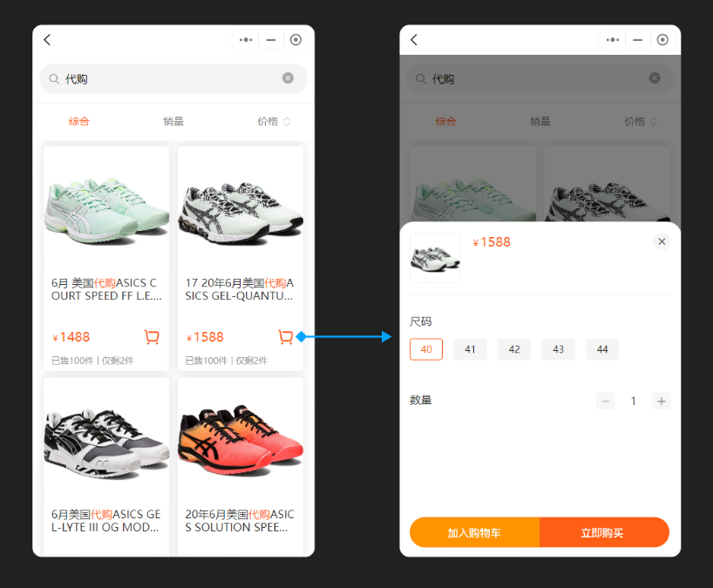Open the black-white GEL-LYTE III shoe image
This screenshot has width=713, height=588.
pos(106,439)
